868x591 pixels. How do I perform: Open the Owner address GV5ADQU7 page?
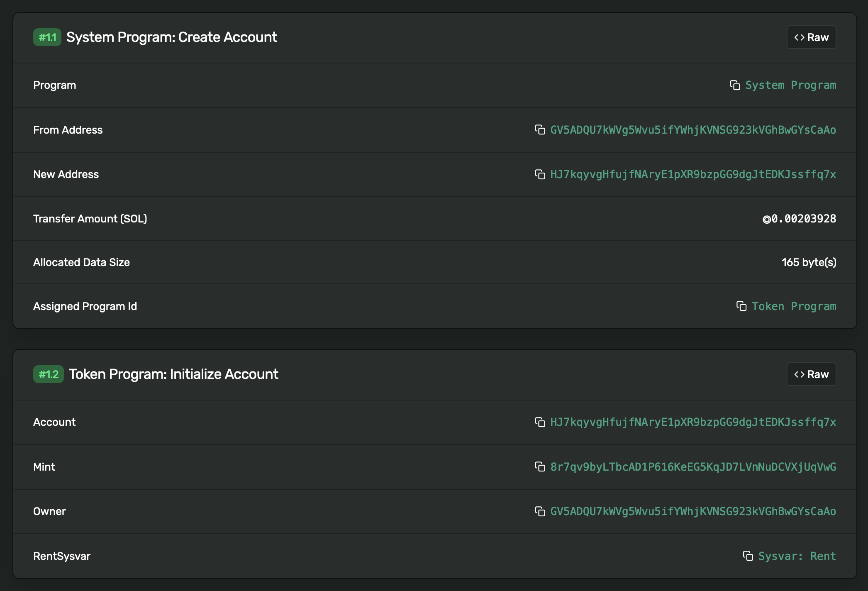(x=693, y=511)
